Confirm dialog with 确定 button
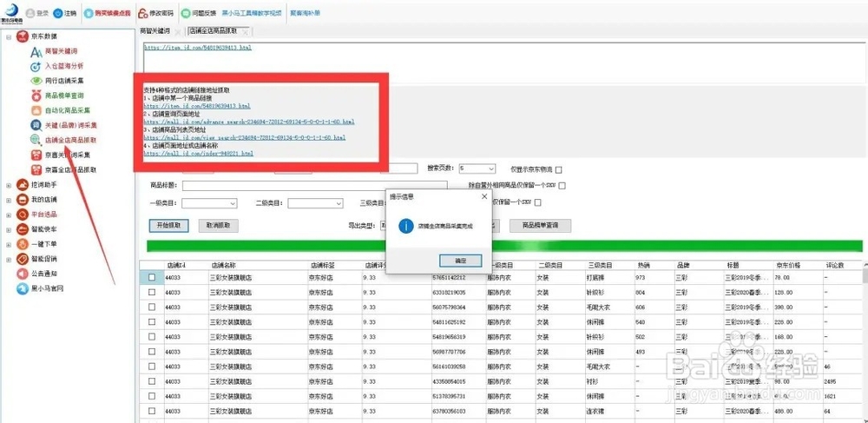The height and width of the screenshot is (423, 868). click(461, 261)
